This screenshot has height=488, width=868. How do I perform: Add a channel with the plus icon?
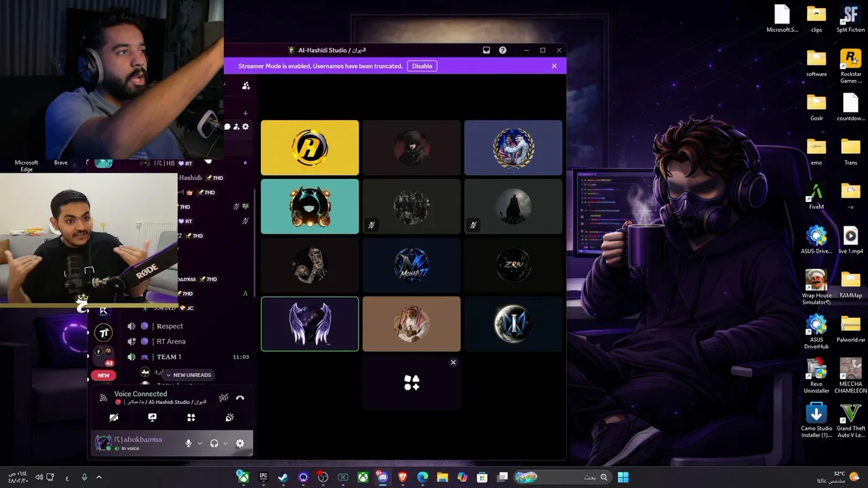pyautogui.click(x=245, y=113)
